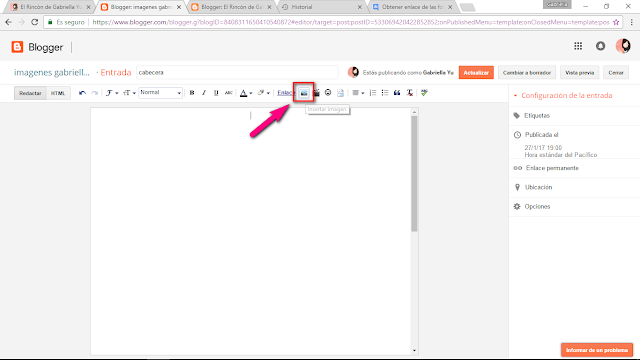Screen dimensions: 640x360
Task: Click the editor's vertical scrollbar thumb
Action: coord(414,174)
